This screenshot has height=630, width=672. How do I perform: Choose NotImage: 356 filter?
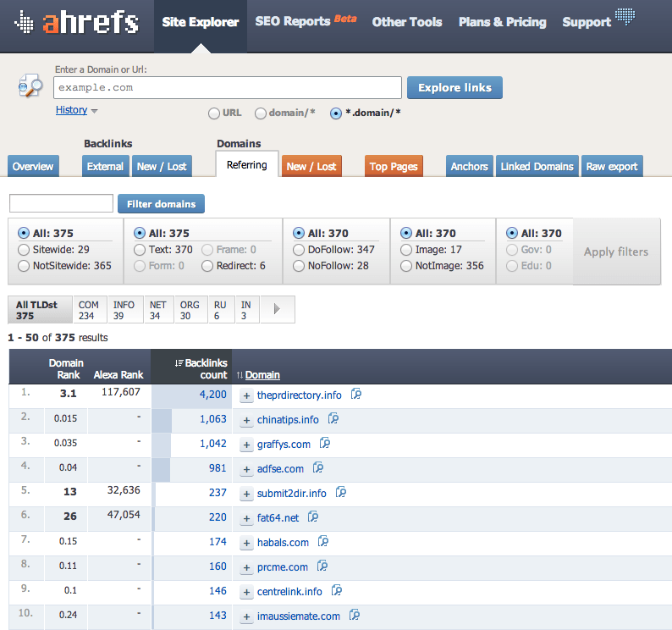click(x=406, y=266)
